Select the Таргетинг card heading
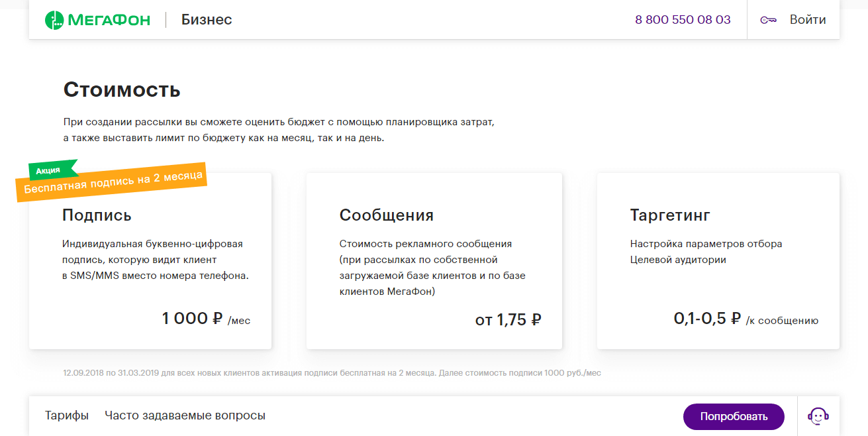Viewport: 868px width, 436px height. click(x=670, y=215)
